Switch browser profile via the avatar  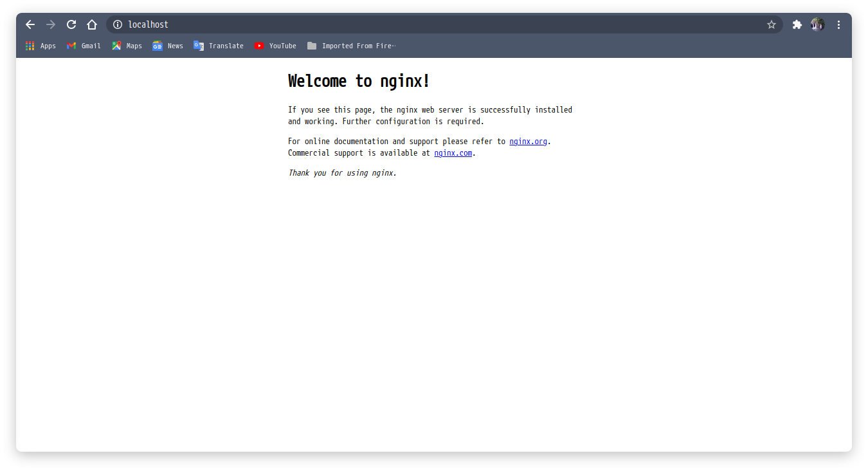[817, 24]
